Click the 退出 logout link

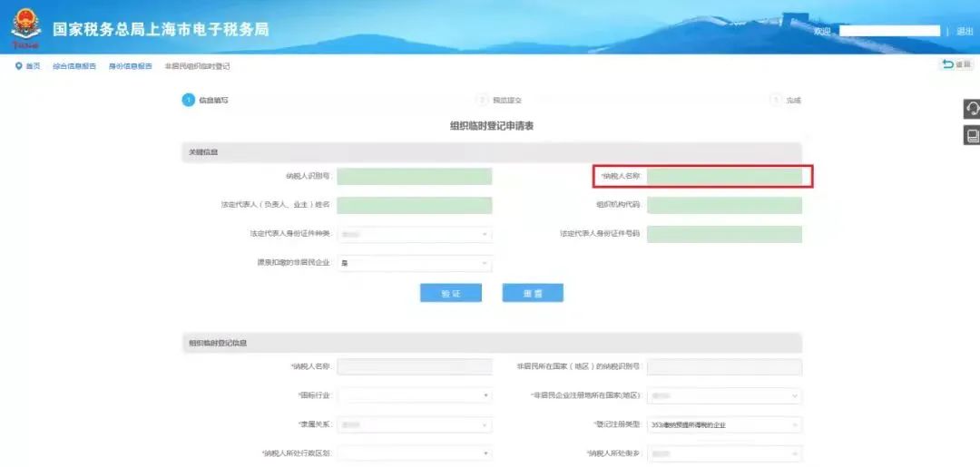click(965, 31)
